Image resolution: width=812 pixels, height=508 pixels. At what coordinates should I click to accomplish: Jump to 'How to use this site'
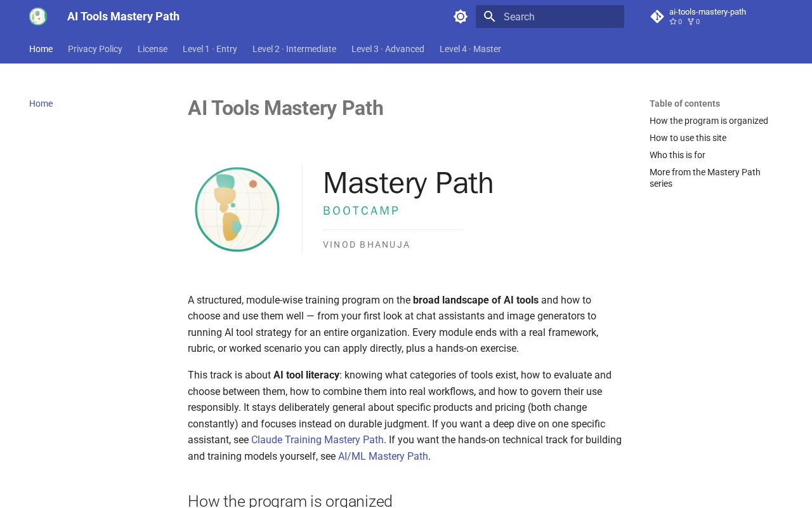point(688,138)
